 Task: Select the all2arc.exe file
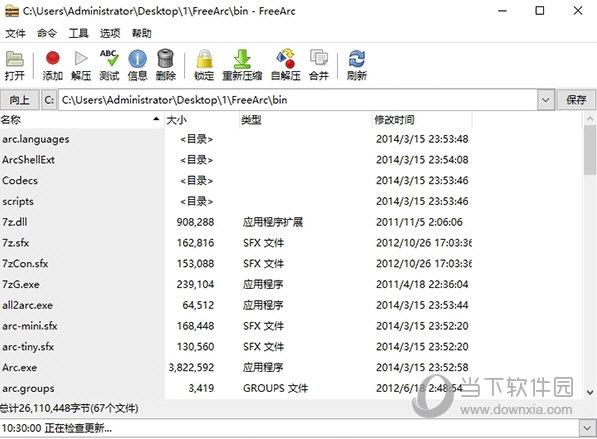point(235,305)
